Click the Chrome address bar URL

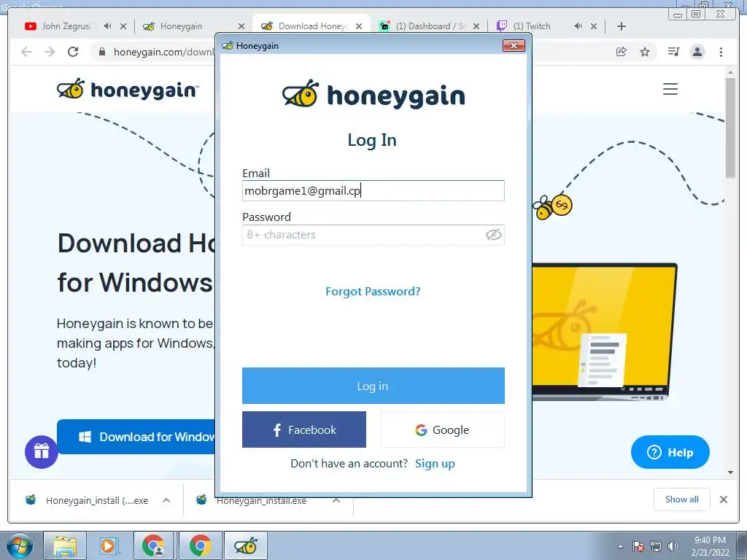pos(164,52)
